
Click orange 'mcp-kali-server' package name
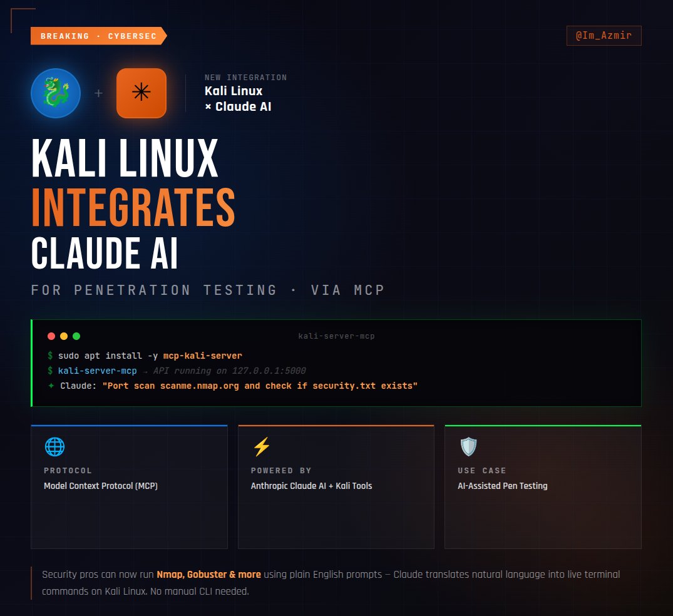(x=203, y=356)
